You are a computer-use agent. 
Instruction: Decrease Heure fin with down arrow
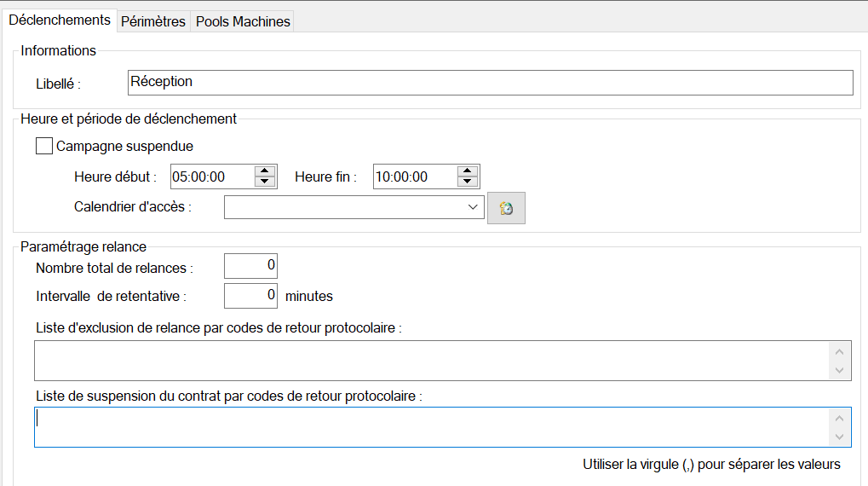[x=467, y=182]
